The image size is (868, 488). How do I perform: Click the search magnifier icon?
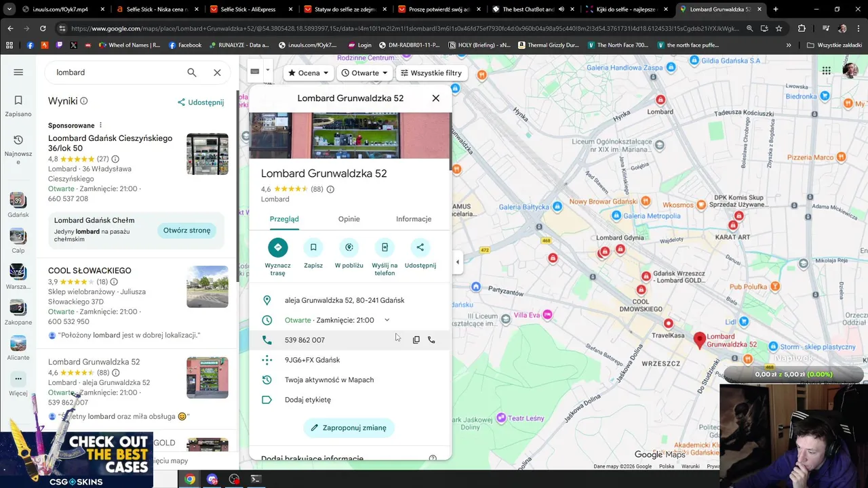(x=192, y=73)
